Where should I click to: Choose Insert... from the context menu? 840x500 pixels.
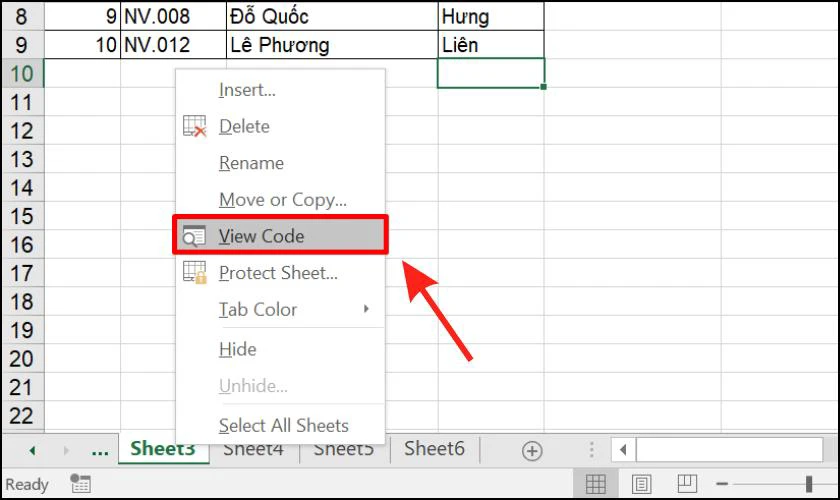point(247,90)
